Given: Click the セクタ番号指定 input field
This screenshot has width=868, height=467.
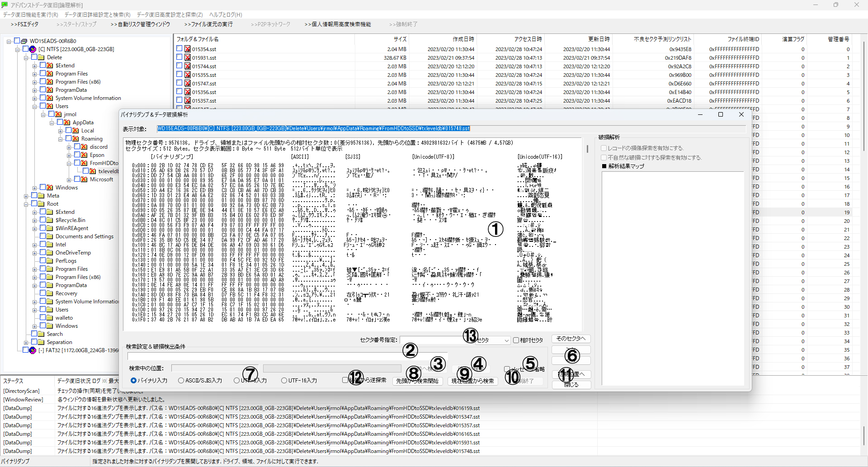Looking at the screenshot, I should [x=432, y=340].
